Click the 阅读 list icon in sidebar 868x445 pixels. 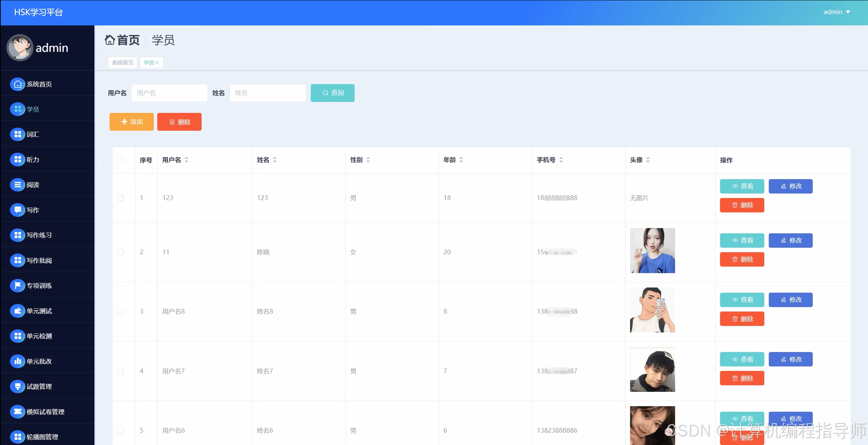[17, 185]
